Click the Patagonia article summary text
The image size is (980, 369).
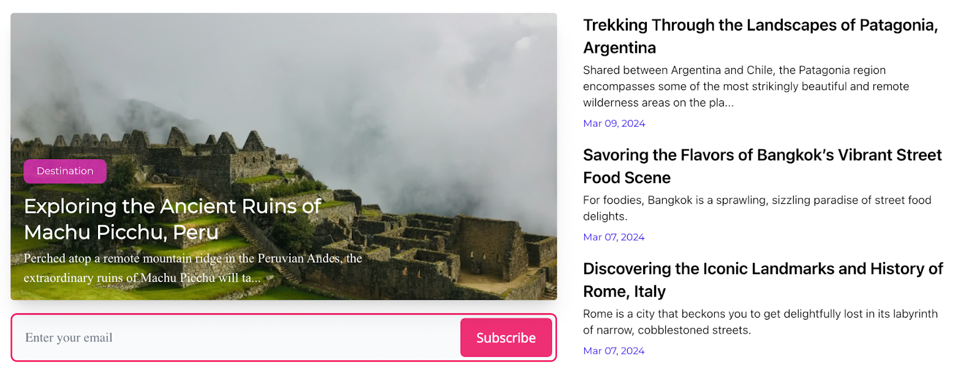(745, 86)
